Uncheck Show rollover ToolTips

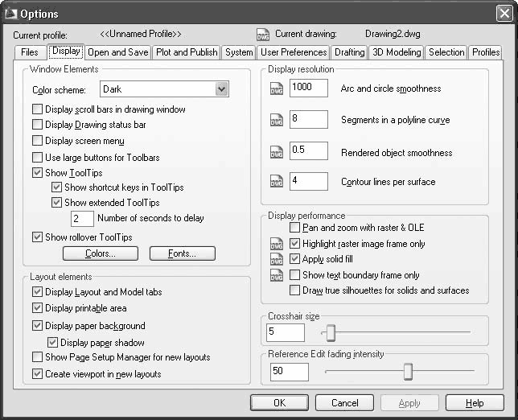38,237
